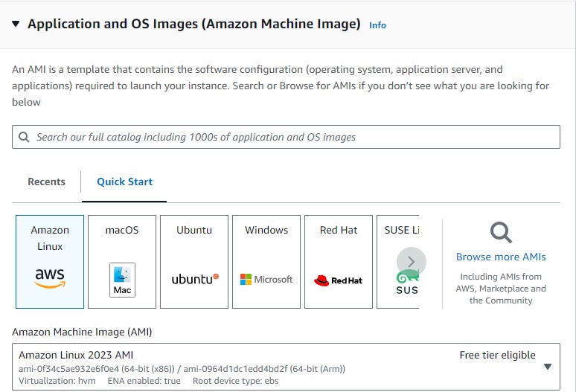Collapse the Application and OS Images section
The height and width of the screenshot is (392, 576).
pyautogui.click(x=16, y=25)
